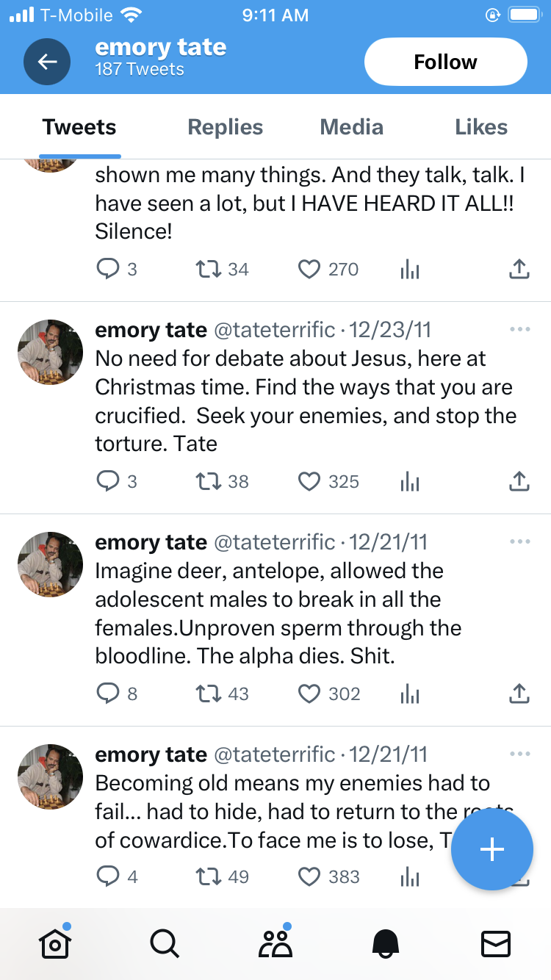Open the Communities tab icon

[275, 944]
